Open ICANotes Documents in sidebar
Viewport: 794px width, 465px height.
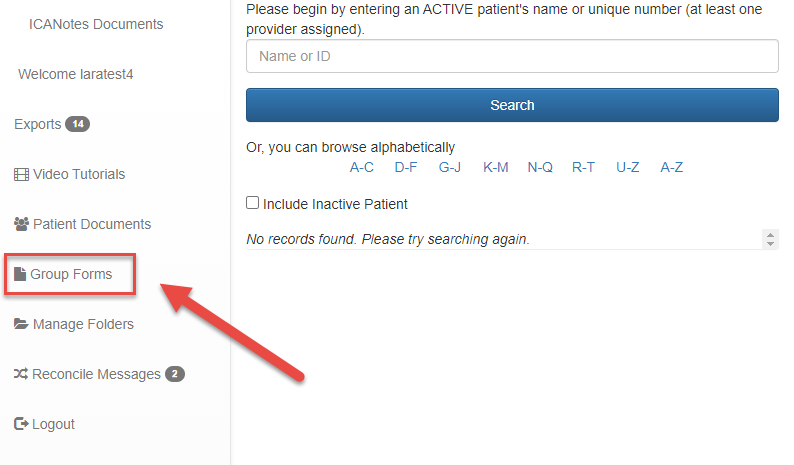(96, 24)
